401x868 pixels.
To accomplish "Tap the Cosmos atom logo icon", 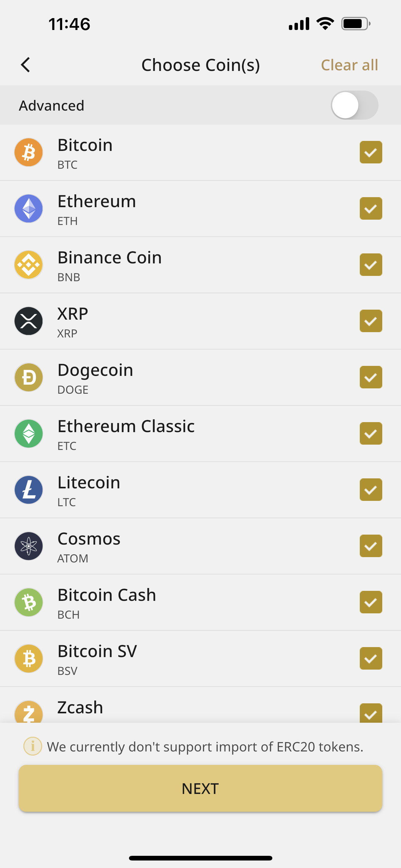I will tap(29, 546).
